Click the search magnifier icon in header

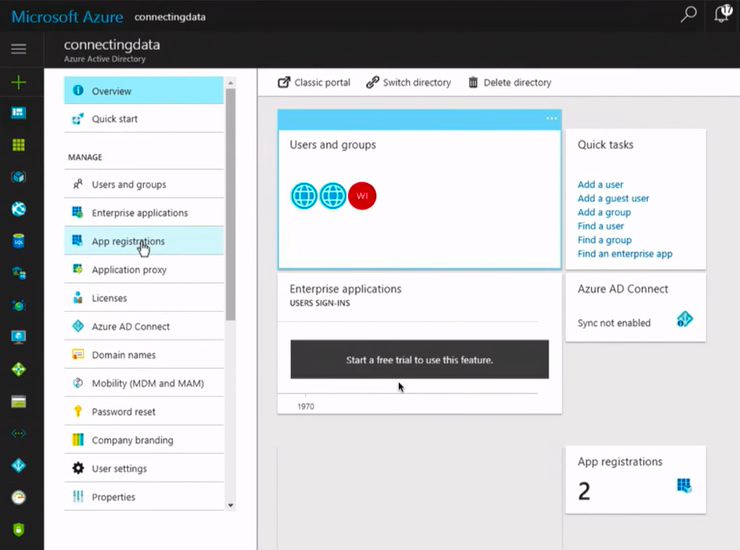point(688,14)
